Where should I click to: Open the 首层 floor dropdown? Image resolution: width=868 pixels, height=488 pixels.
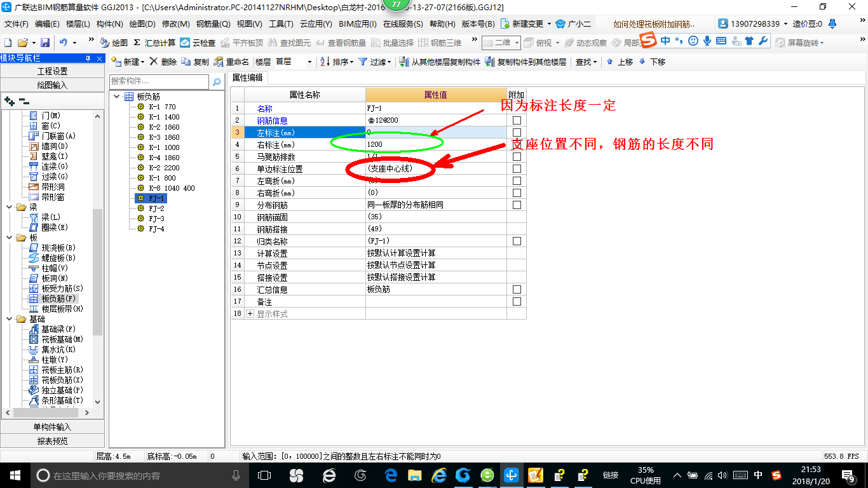coord(309,62)
